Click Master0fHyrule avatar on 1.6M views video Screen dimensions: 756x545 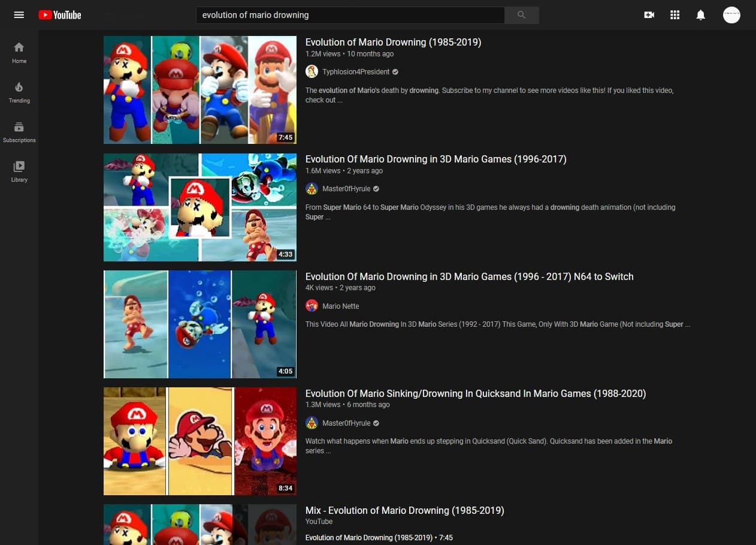312,189
